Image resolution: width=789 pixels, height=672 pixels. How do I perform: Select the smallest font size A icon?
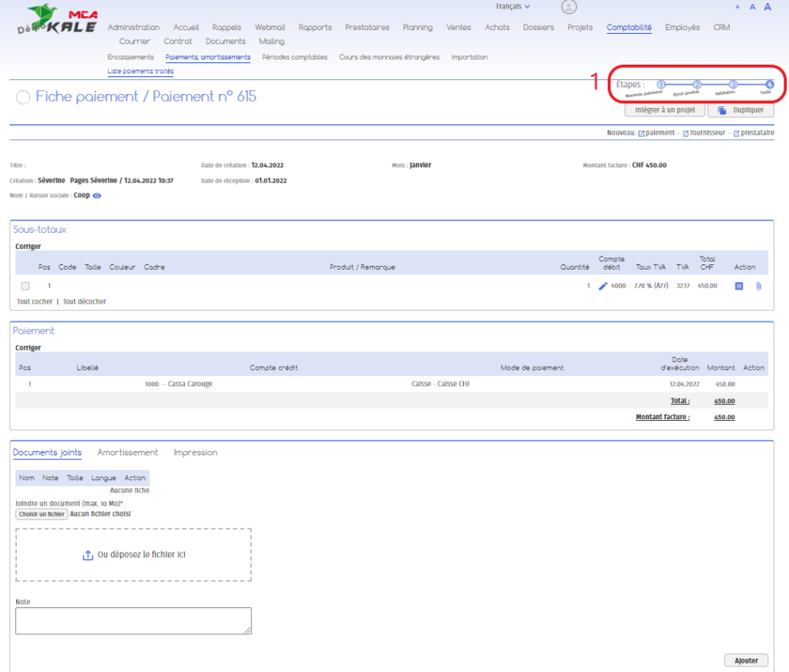pos(737,7)
